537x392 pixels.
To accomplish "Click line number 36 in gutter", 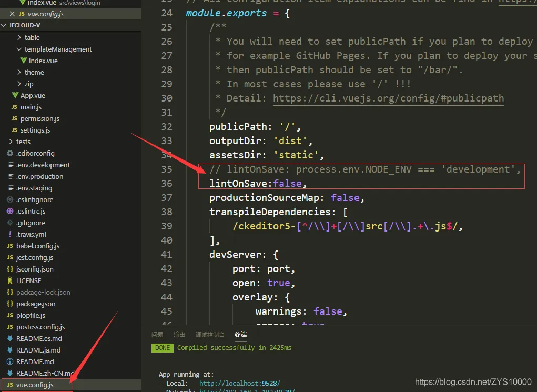I will pos(167,184).
